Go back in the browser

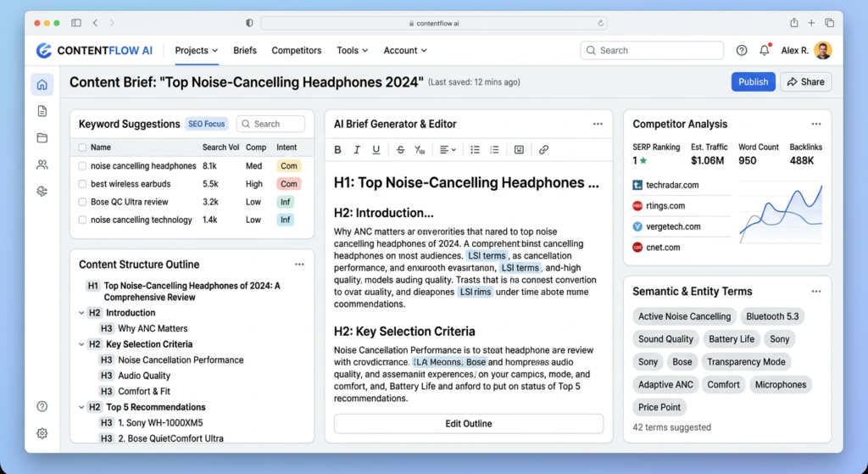95,23
